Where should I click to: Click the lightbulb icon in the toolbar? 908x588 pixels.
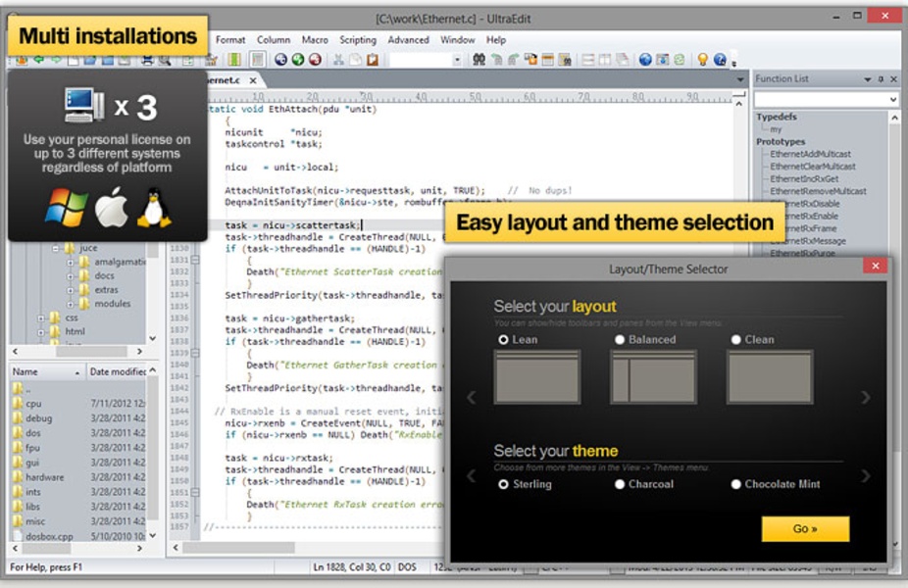click(x=702, y=60)
